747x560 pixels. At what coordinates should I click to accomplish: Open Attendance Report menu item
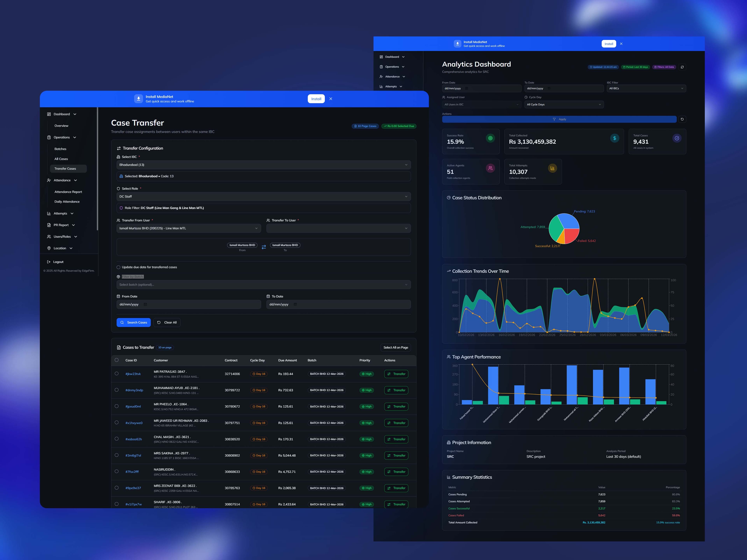[68, 192]
